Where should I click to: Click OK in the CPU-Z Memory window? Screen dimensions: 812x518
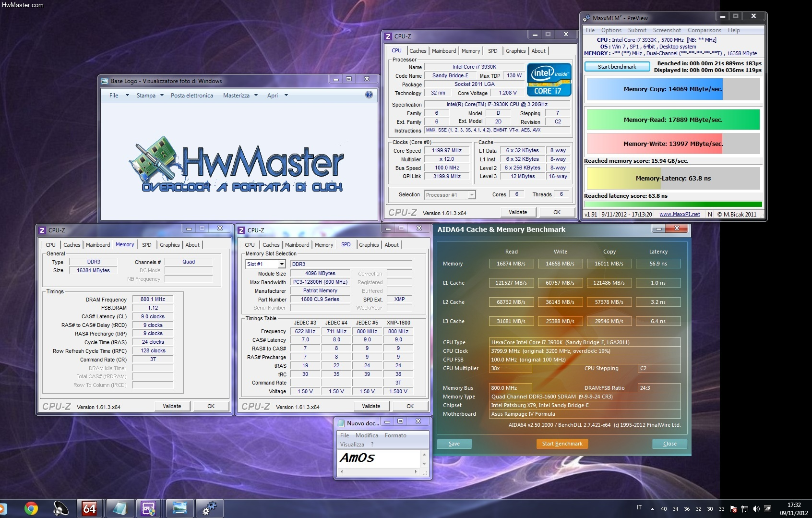pos(211,406)
